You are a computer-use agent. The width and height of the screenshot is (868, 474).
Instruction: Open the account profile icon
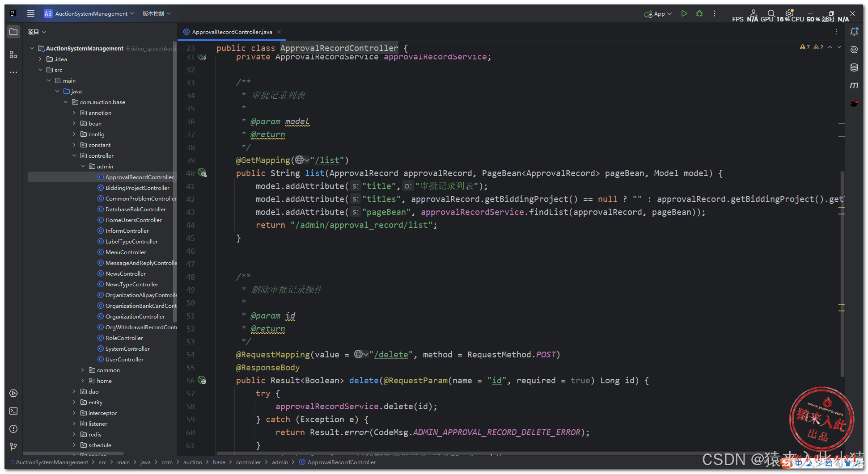(754, 13)
